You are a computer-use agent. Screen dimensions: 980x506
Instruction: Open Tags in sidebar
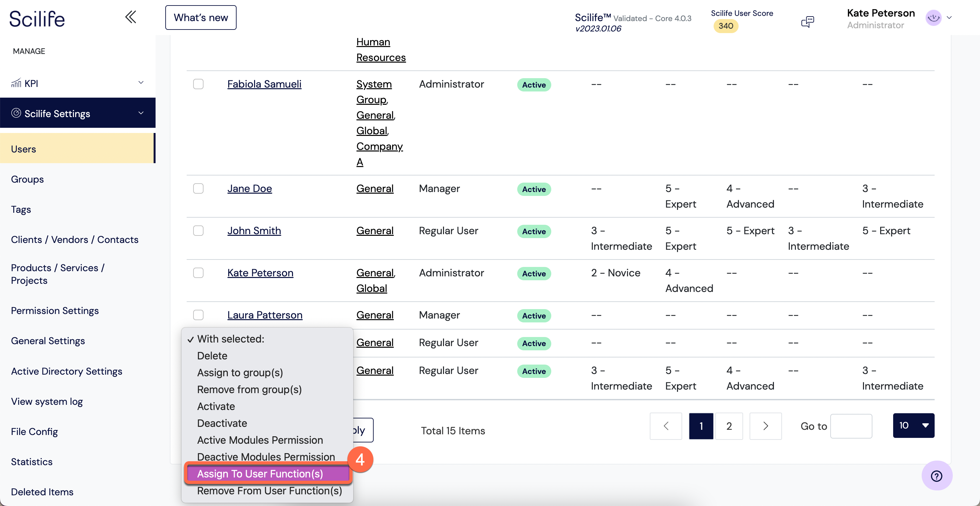[21, 210]
